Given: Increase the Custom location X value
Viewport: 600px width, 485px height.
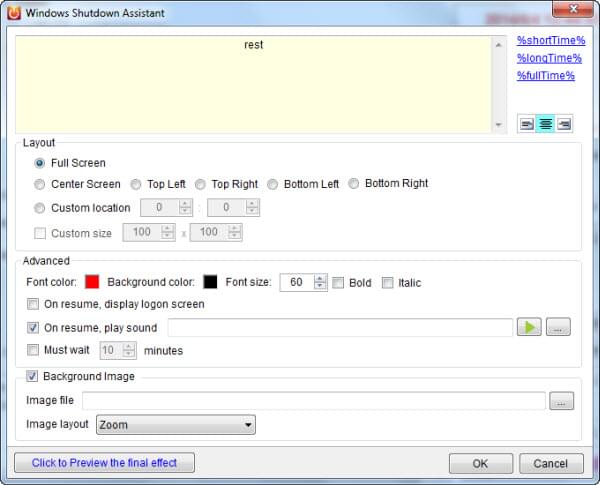Looking at the screenshot, I should point(184,204).
